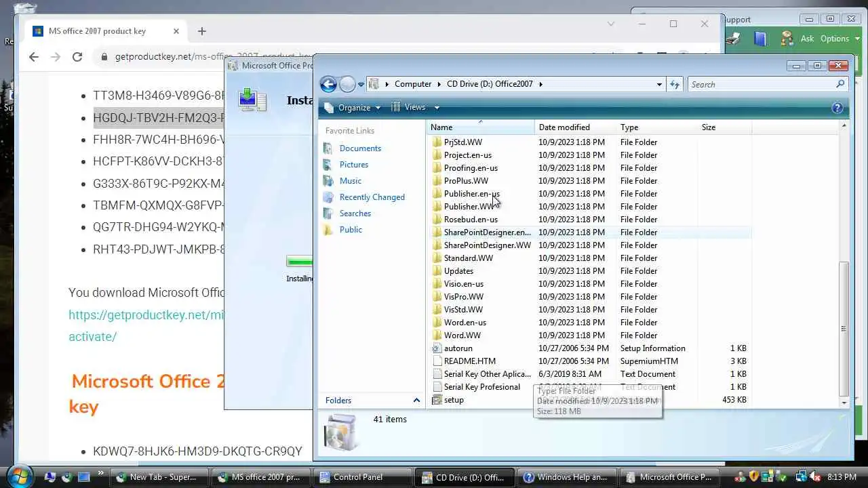Open Pictures in Favorite Links
This screenshot has height=488, width=868.
pyautogui.click(x=354, y=165)
